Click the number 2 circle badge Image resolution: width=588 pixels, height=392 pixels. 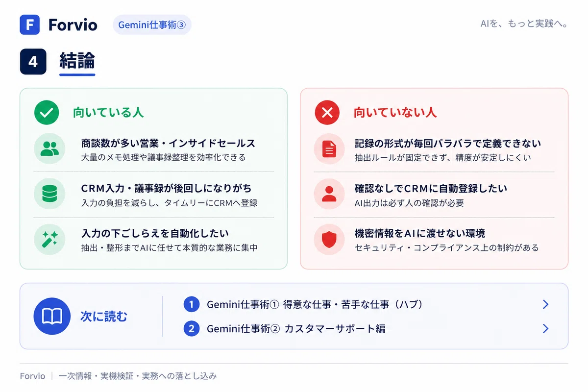pos(192,328)
